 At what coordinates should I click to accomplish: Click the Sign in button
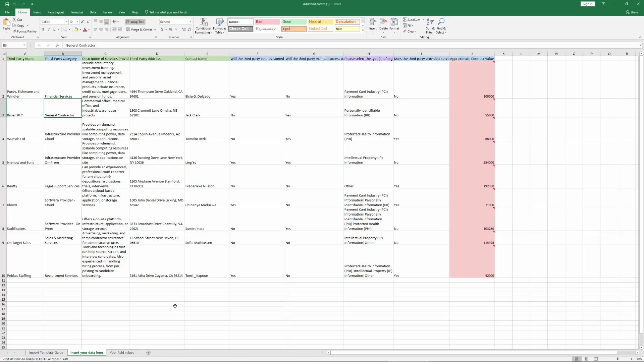tap(587, 4)
